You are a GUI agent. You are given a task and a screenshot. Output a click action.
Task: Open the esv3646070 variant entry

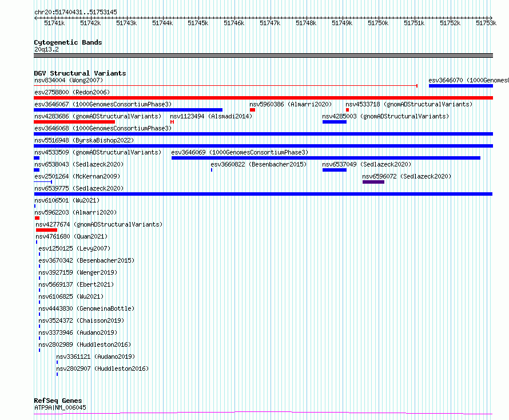[468, 80]
